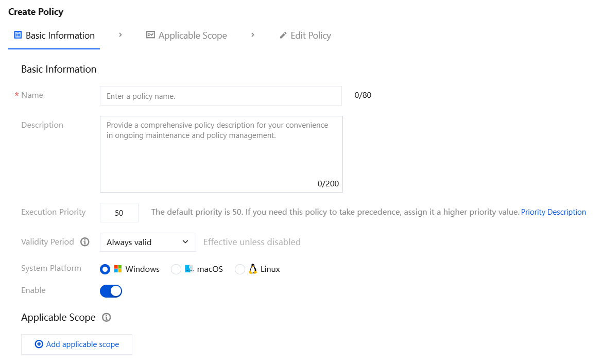Click plus icon in Add applicable scope
Image resolution: width=603 pixels, height=364 pixels.
click(x=39, y=344)
